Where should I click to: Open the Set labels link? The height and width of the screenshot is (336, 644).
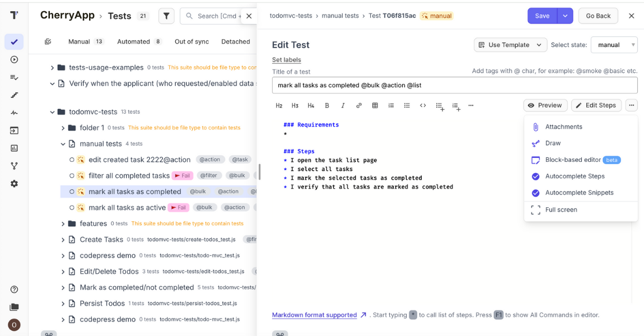click(286, 60)
